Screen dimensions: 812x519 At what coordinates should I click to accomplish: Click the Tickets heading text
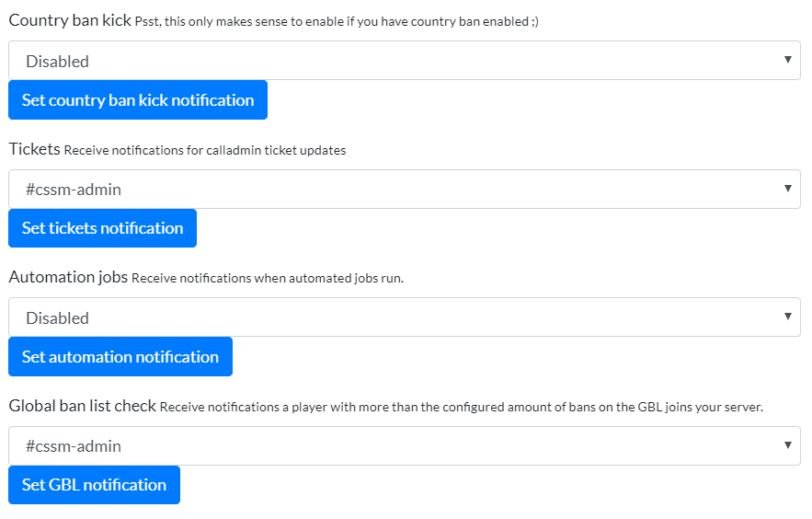coord(35,149)
